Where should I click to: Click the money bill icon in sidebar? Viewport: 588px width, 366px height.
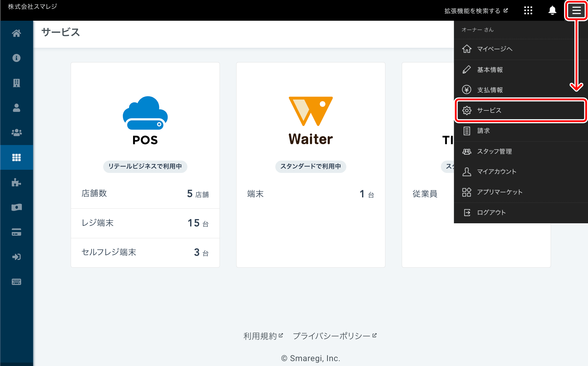[x=16, y=207]
